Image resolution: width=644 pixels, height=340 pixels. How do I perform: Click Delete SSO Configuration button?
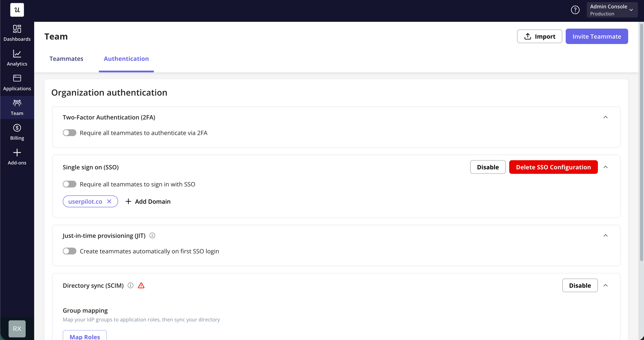[x=553, y=167]
